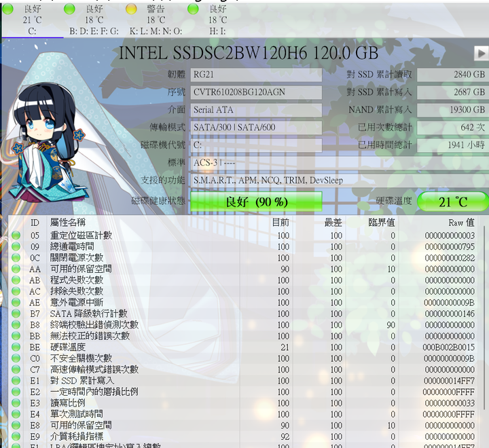Click status orb for attribute E3 row
The height and width of the screenshot is (448, 489).
click(x=16, y=403)
